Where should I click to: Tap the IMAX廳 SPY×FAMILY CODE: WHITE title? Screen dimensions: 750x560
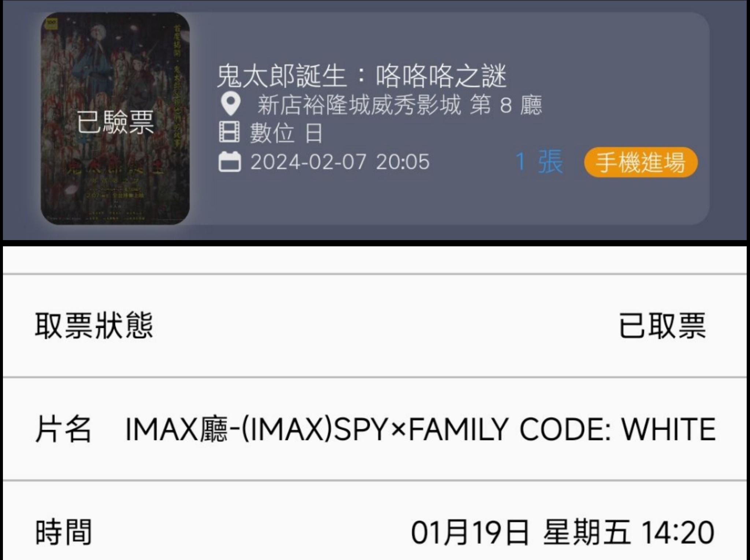click(x=420, y=429)
